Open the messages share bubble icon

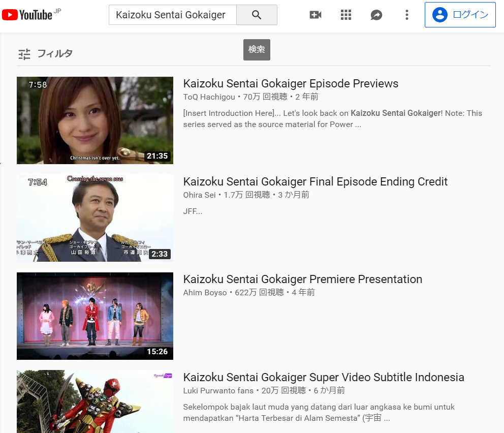pos(376,15)
